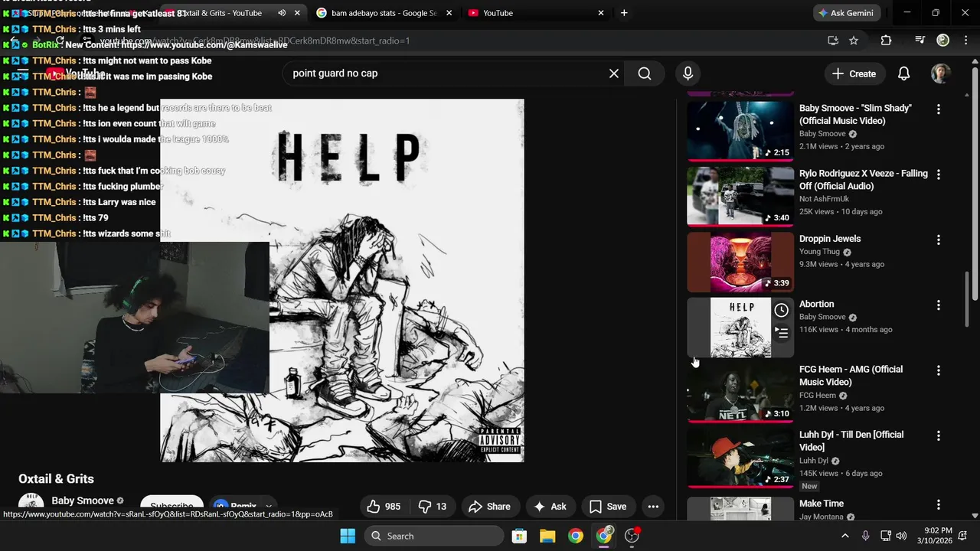Show hidden system tray icons
Viewport: 980px width, 551px height.
point(844,536)
